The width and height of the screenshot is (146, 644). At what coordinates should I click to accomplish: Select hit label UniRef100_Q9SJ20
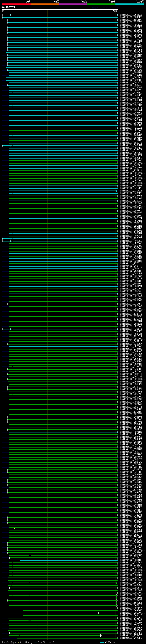tap(131, 70)
